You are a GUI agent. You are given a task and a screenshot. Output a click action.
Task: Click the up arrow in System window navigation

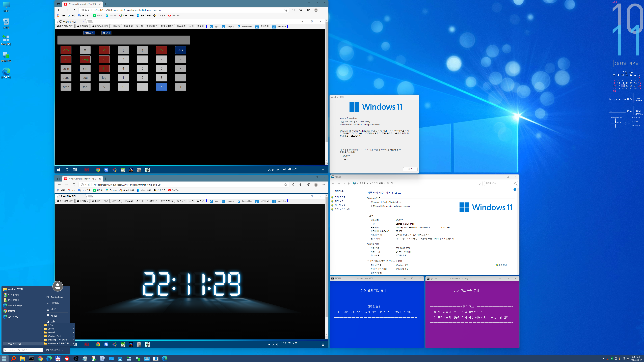pos(348,183)
